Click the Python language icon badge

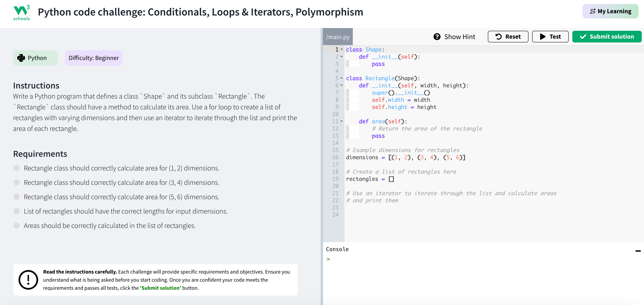pos(21,58)
